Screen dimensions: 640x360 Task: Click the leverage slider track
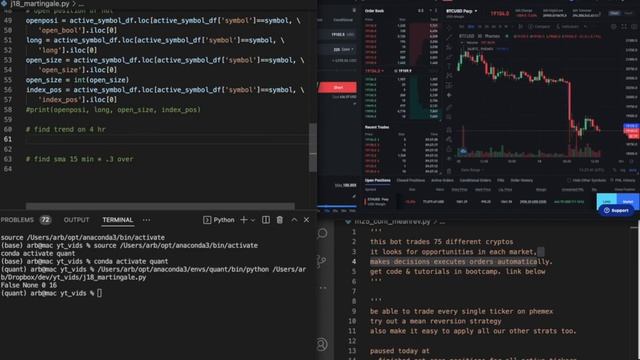[x=337, y=206]
